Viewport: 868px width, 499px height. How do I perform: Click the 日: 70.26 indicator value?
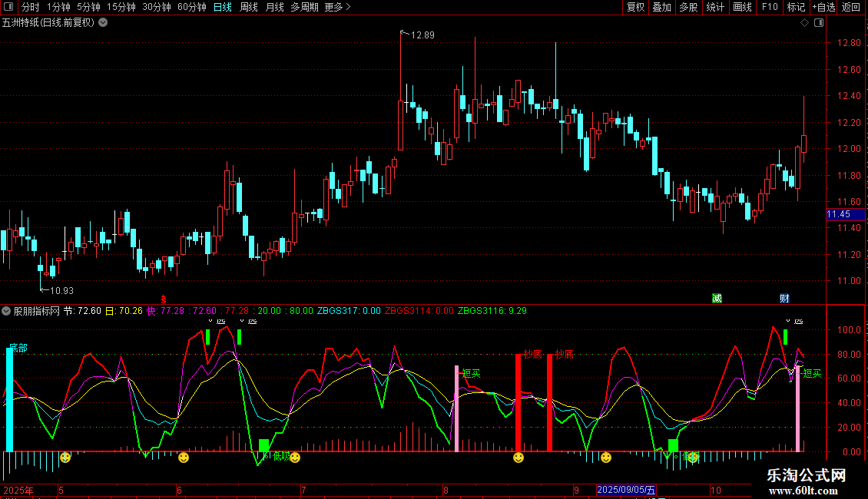pyautogui.click(x=124, y=311)
